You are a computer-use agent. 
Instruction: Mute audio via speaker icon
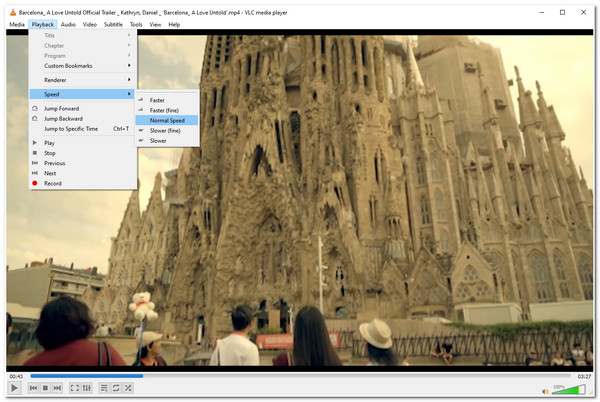[x=545, y=391]
